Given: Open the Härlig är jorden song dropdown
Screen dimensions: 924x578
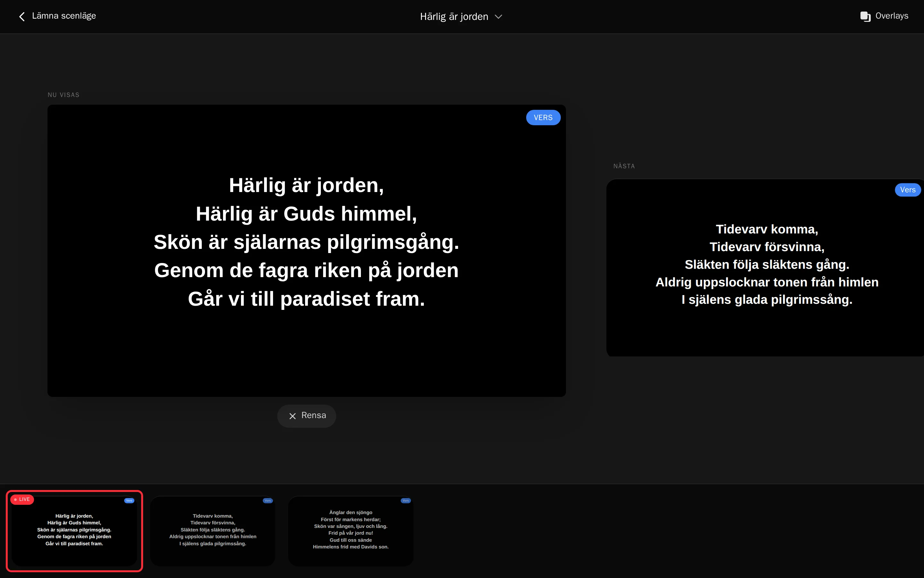Looking at the screenshot, I should [x=461, y=16].
